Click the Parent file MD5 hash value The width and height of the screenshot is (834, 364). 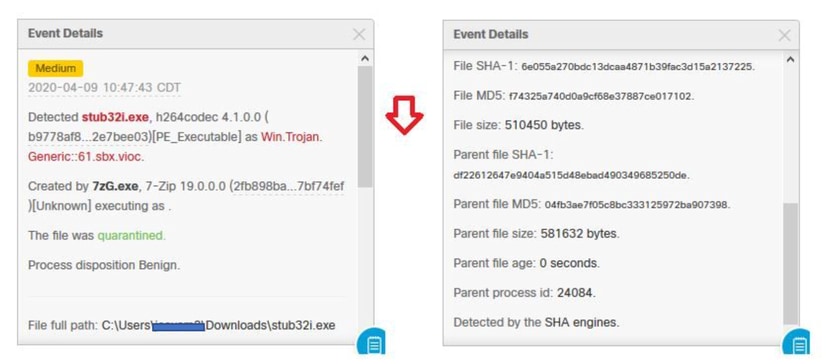637,205
